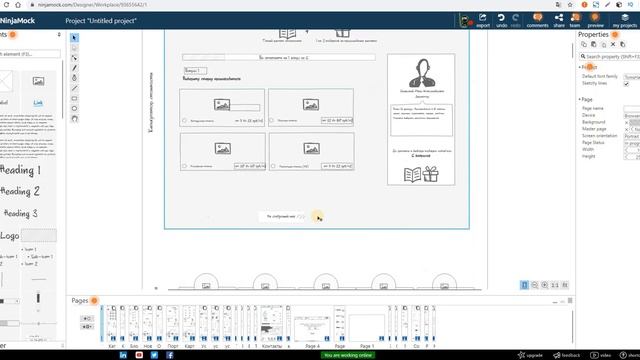Open the LinkedIn link in footer
The width and height of the screenshot is (640, 360).
point(123,355)
